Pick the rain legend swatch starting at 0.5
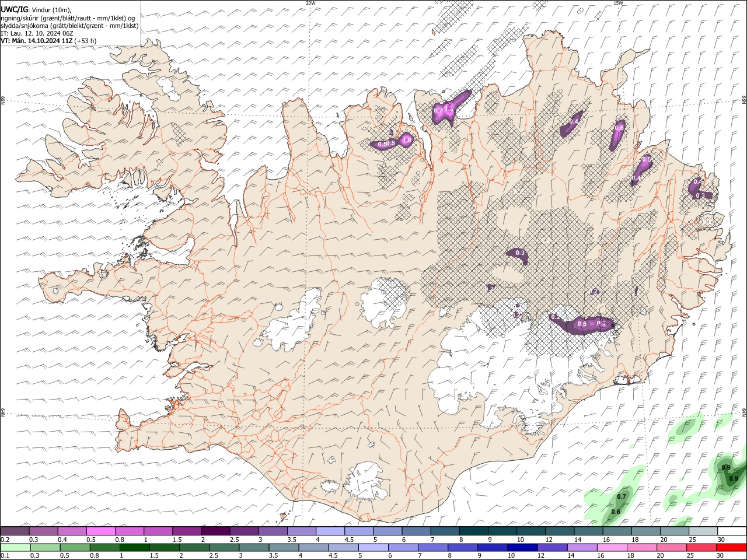 pyautogui.click(x=75, y=547)
